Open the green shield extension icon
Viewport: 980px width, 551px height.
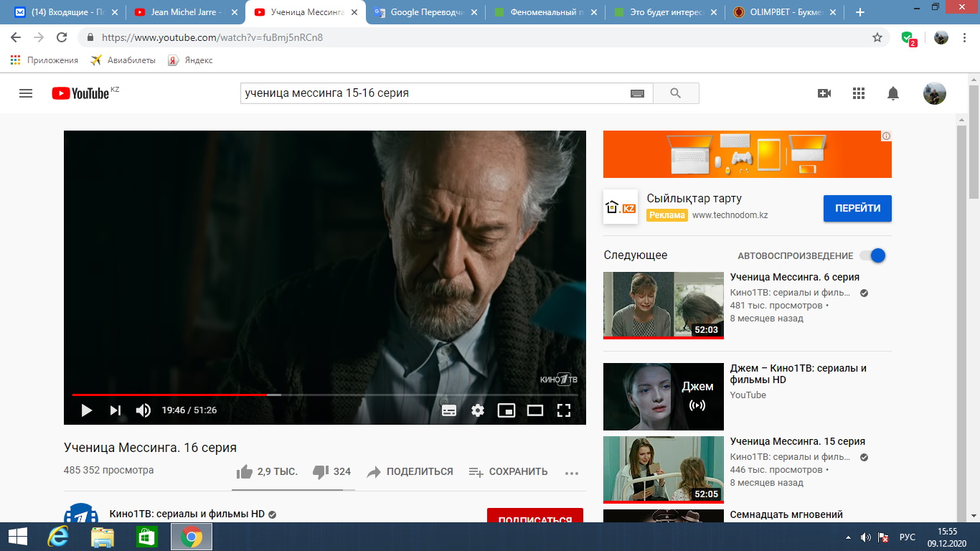(908, 38)
